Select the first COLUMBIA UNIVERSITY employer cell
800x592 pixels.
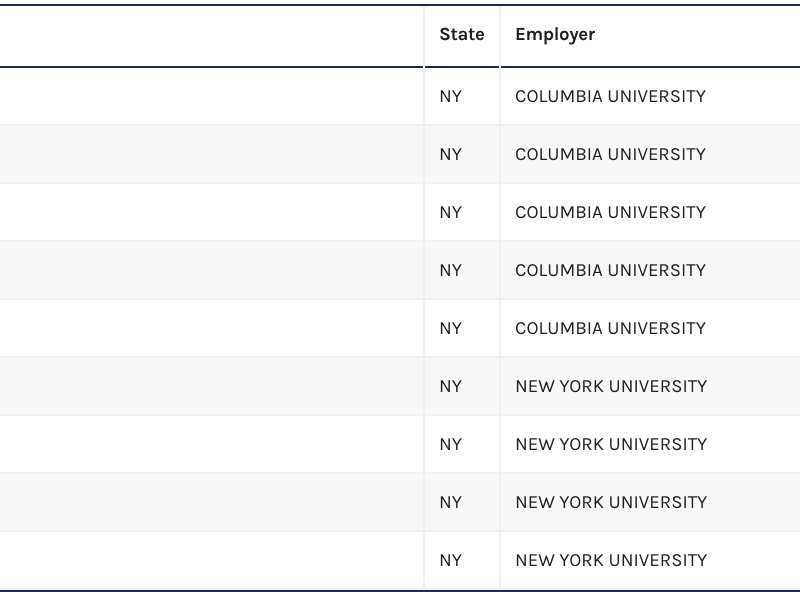click(610, 96)
